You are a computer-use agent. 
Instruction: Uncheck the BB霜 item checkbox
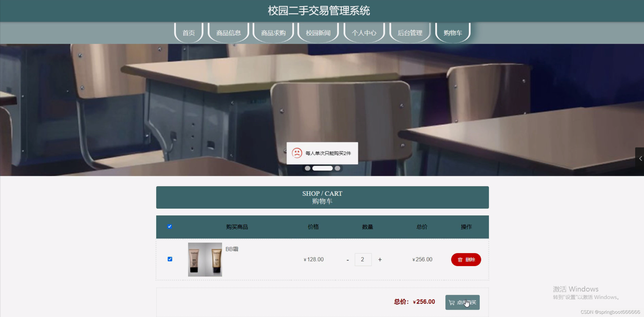(x=170, y=259)
